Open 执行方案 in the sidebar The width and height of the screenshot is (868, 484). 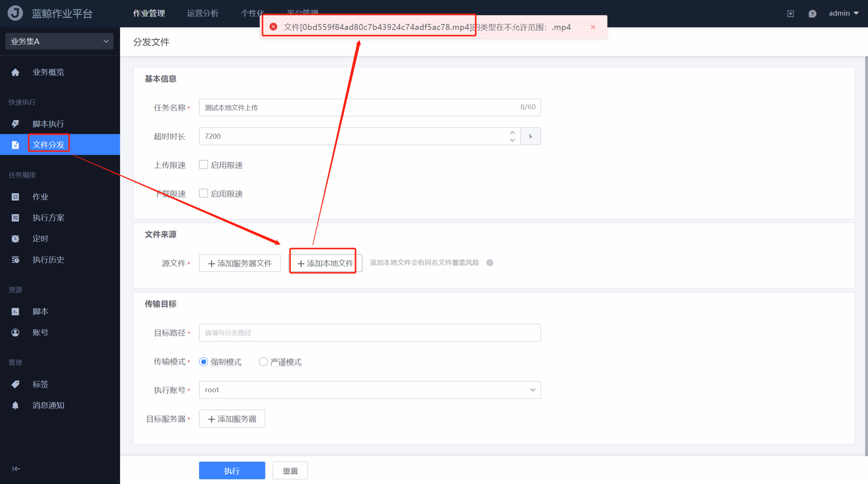pyautogui.click(x=48, y=218)
